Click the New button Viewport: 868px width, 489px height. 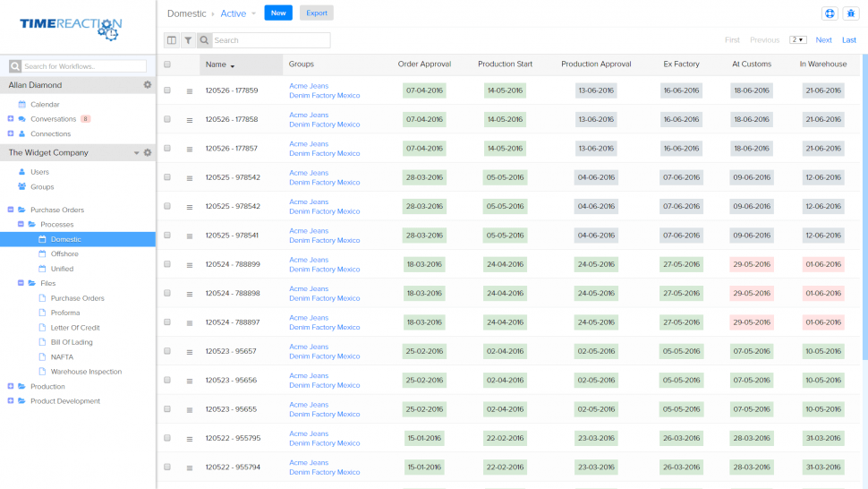click(x=278, y=13)
